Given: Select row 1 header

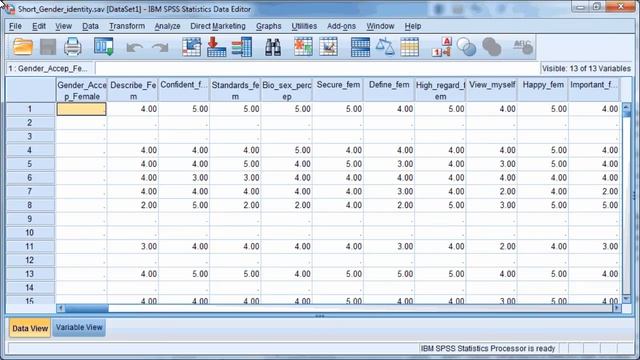Looking at the screenshot, I should pos(30,109).
